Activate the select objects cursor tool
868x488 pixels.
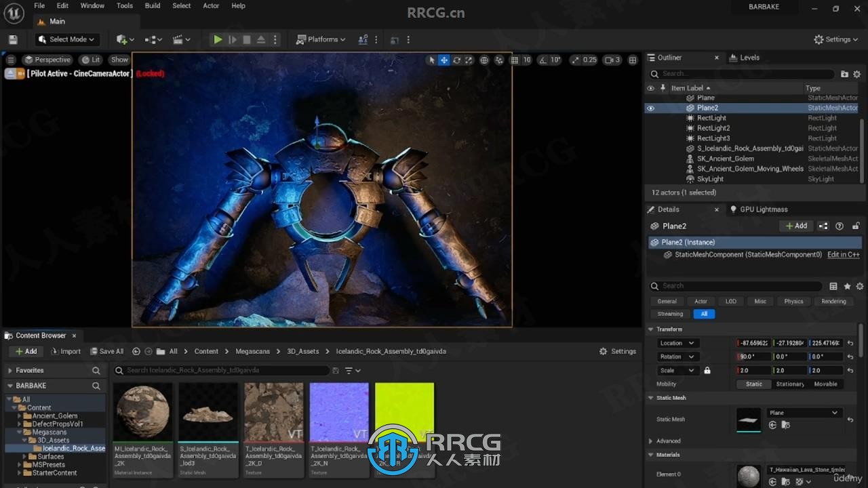(x=431, y=60)
